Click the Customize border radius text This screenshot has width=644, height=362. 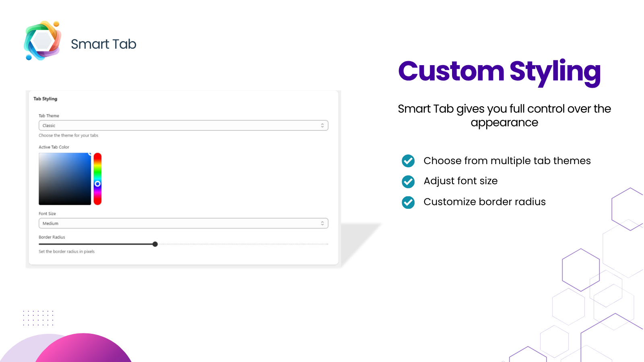(485, 202)
